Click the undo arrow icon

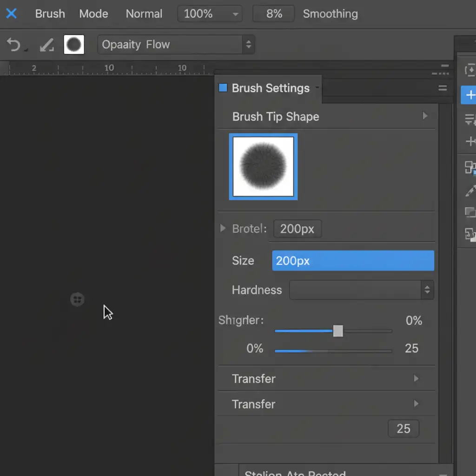pos(14,45)
